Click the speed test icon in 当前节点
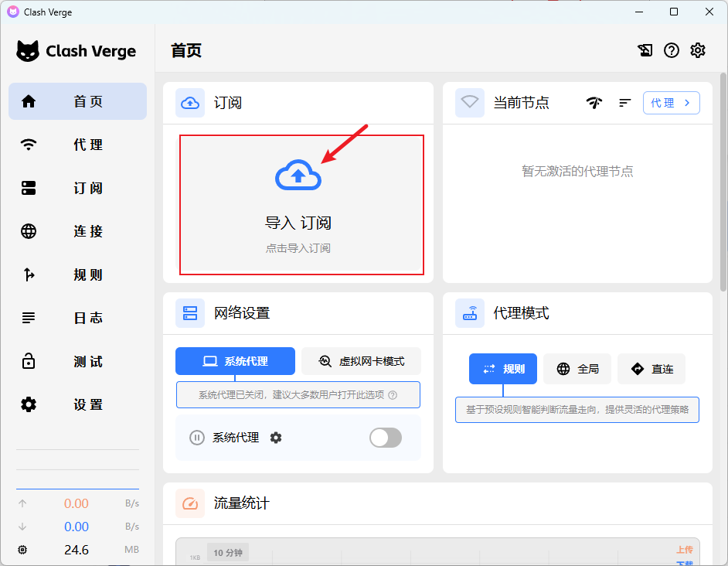Image resolution: width=728 pixels, height=566 pixels. [594, 103]
